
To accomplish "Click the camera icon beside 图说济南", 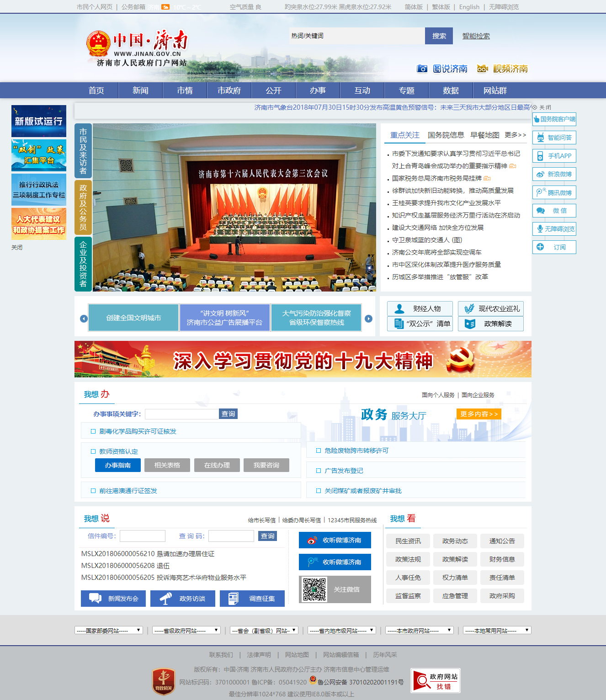I will (x=422, y=69).
